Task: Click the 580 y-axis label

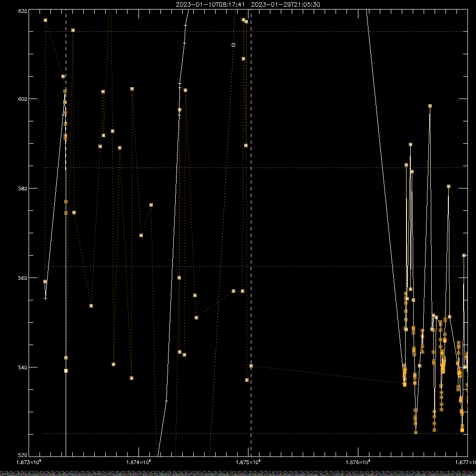Action: click(x=23, y=188)
